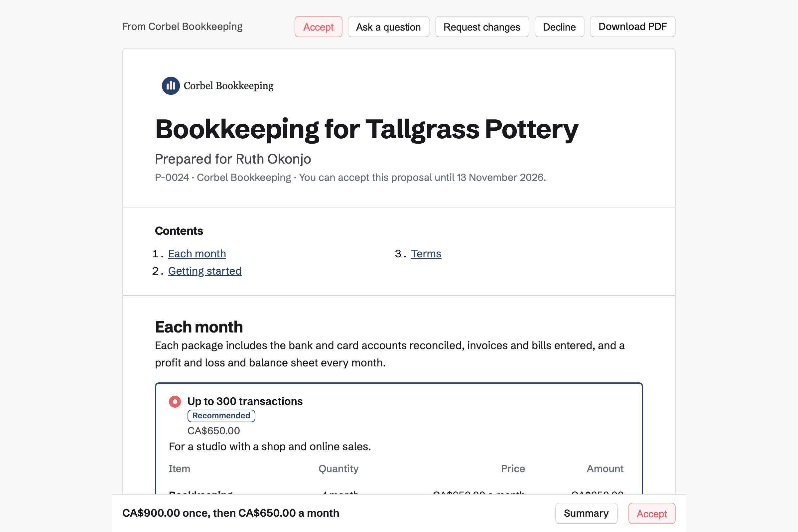Click the Recommended badge

221,416
